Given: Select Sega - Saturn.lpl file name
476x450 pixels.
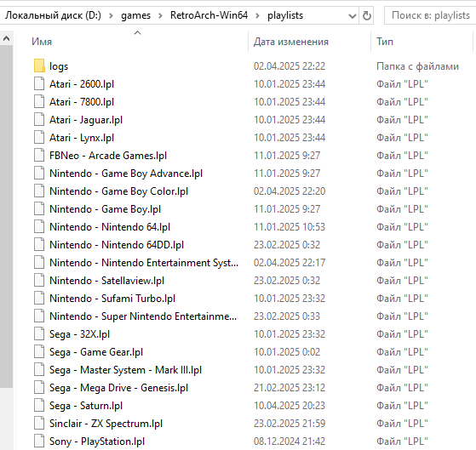Looking at the screenshot, I should [86, 406].
